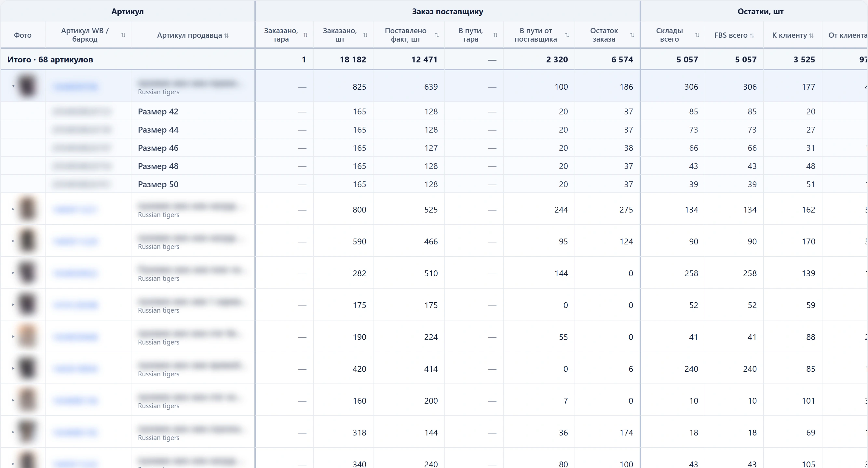Click the Фото column header
The width and height of the screenshot is (868, 468).
(22, 35)
